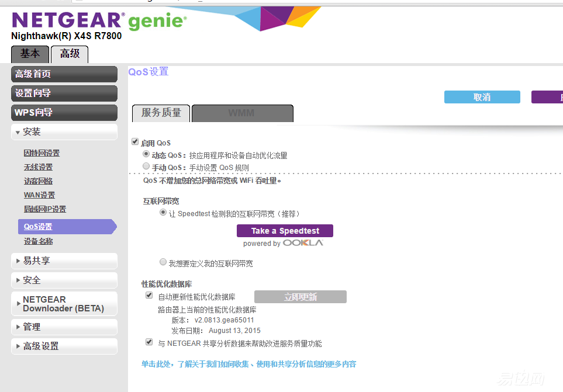This screenshot has width=563, height=392.
Task: Open the 高级首页 menu
Action: (64, 74)
